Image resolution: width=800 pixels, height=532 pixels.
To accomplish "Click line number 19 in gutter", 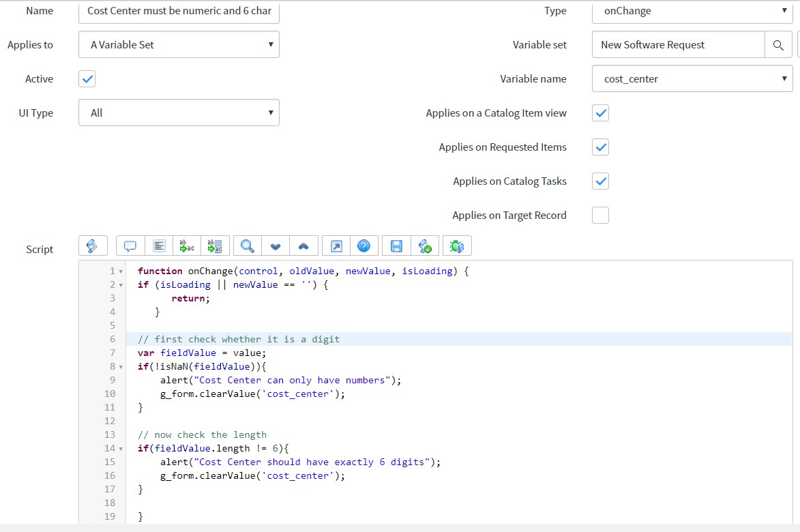I will [110, 516].
